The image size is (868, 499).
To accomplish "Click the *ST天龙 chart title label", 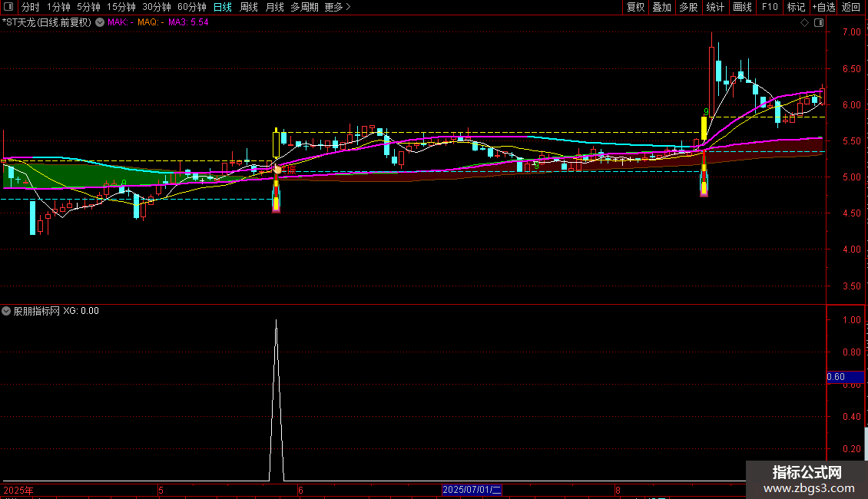I will click(x=47, y=23).
